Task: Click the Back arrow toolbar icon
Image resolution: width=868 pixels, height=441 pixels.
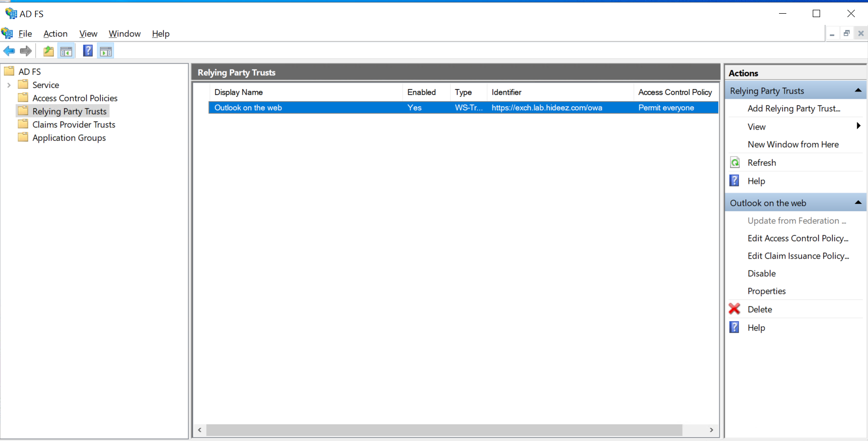Action: point(9,51)
